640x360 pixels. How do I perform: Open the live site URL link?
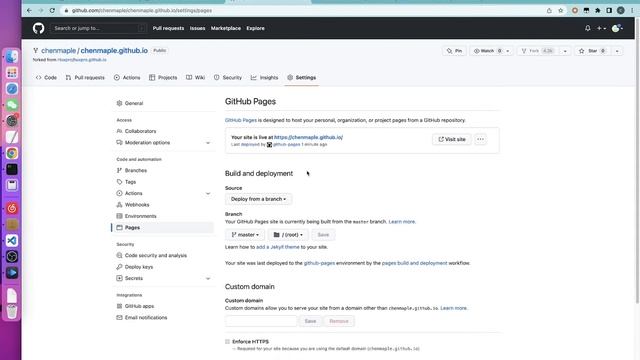(308, 137)
